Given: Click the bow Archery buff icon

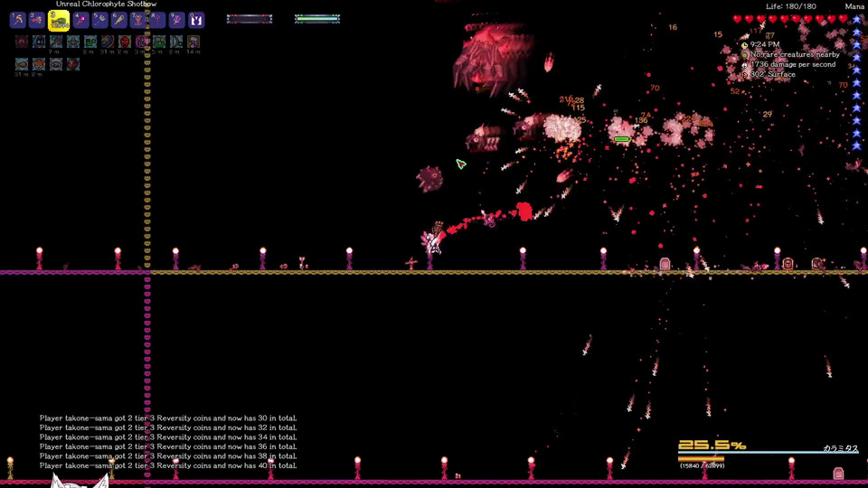Looking at the screenshot, I should (176, 42).
